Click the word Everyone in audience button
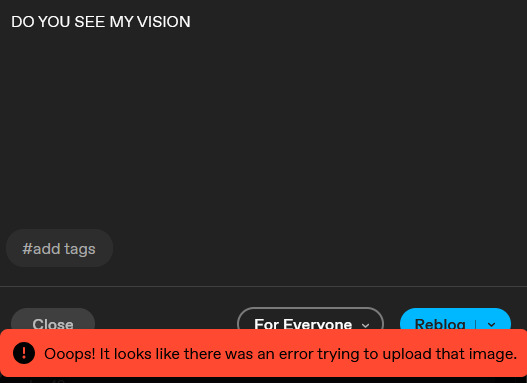Screen dimensions: 527x383 point(318,324)
